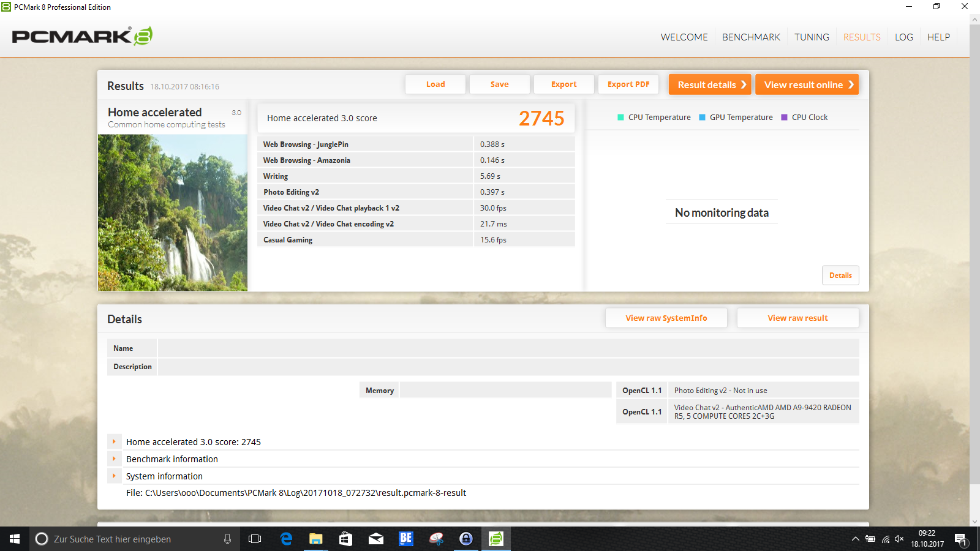Viewport: 980px width, 551px height.
Task: Open the Log tab
Action: click(x=903, y=37)
